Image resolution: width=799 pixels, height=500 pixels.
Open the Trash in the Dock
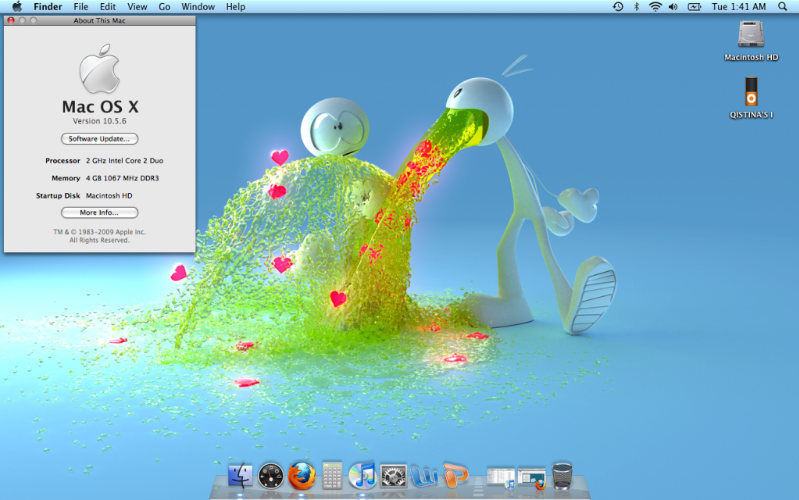[x=563, y=476]
